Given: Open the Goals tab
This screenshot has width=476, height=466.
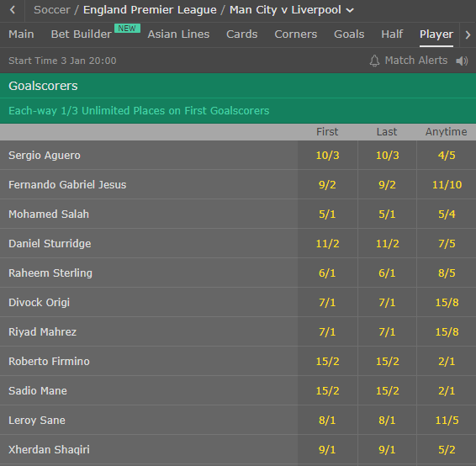Looking at the screenshot, I should point(349,34).
